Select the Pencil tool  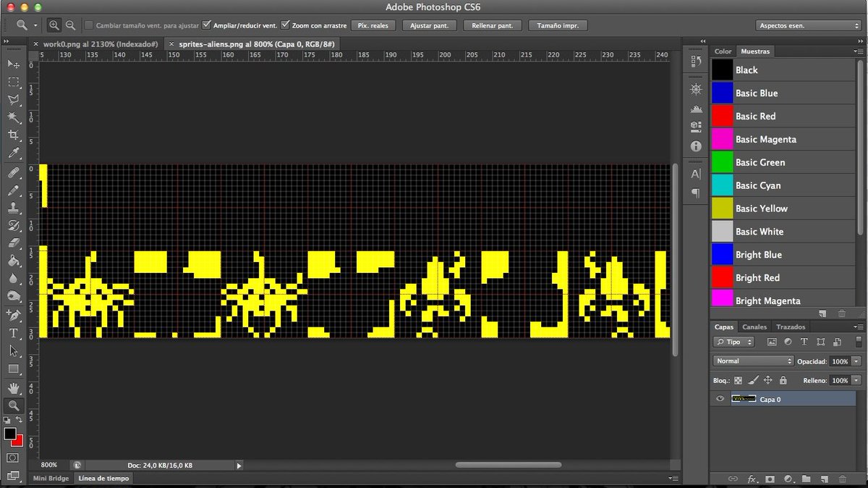tap(13, 191)
